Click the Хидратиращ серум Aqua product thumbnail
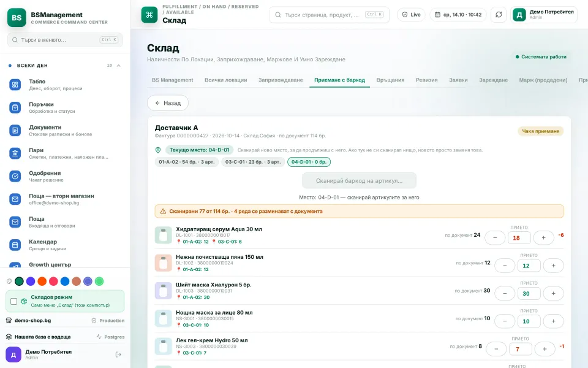The width and height of the screenshot is (588, 368). tap(163, 235)
